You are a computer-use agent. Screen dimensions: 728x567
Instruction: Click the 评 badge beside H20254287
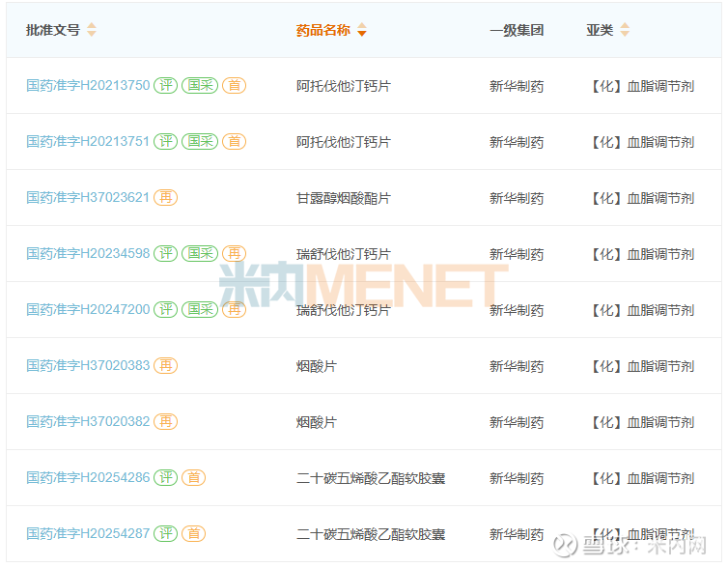click(x=166, y=534)
